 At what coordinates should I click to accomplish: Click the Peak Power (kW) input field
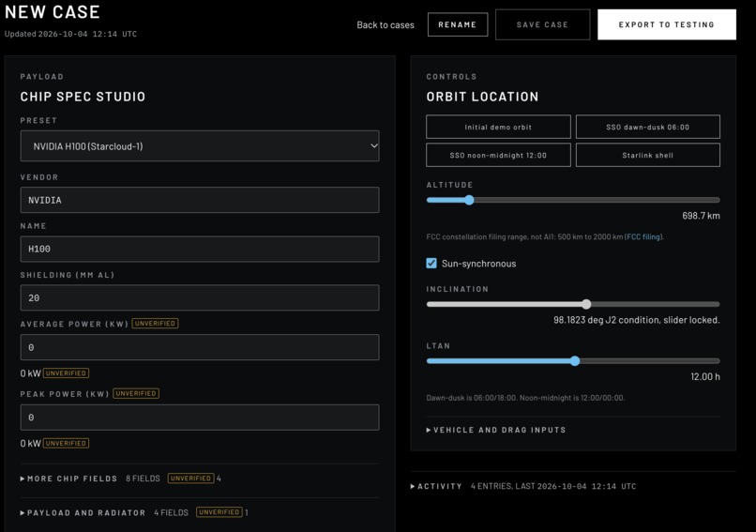[200, 418]
